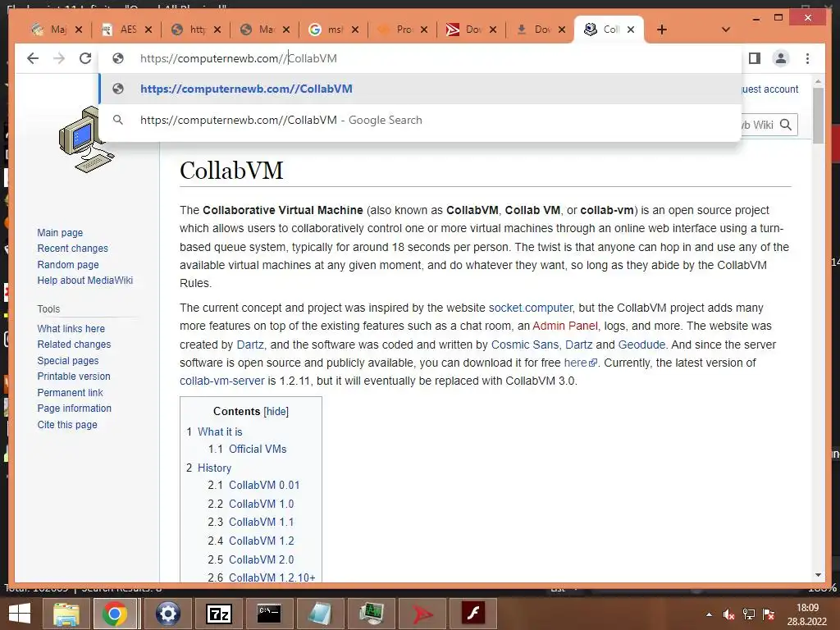Switch to the Dow tab with download arrow icon

point(535,30)
